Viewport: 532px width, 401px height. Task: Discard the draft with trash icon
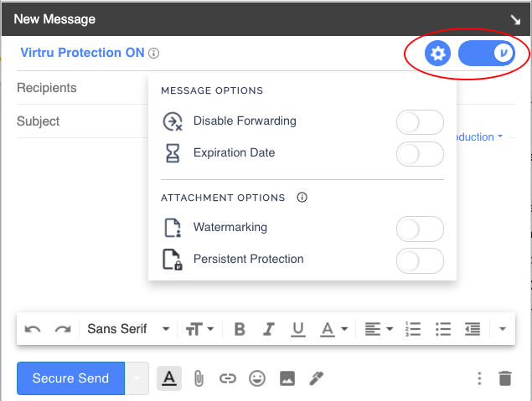(505, 378)
